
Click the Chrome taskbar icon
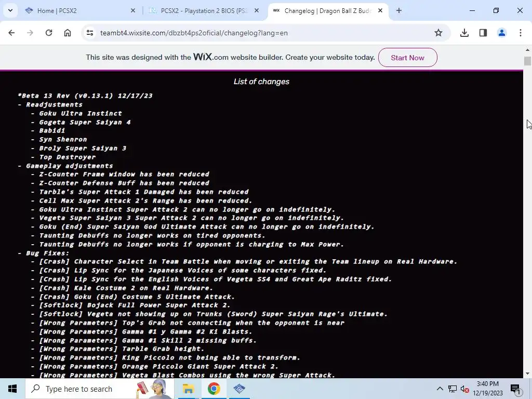click(x=214, y=389)
